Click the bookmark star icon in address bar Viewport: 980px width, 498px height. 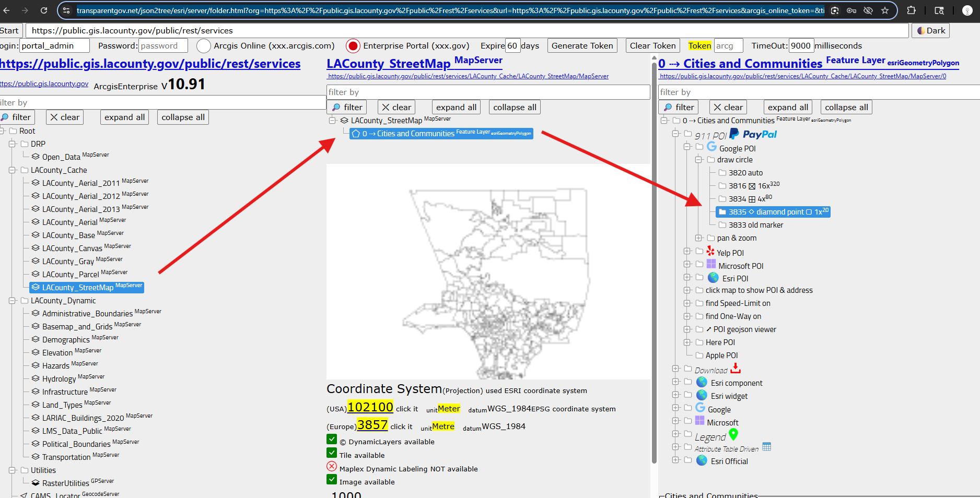pyautogui.click(x=885, y=10)
